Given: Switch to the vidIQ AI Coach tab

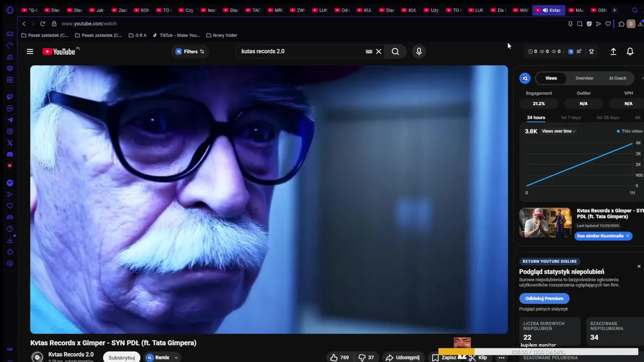Looking at the screenshot, I should (617, 78).
